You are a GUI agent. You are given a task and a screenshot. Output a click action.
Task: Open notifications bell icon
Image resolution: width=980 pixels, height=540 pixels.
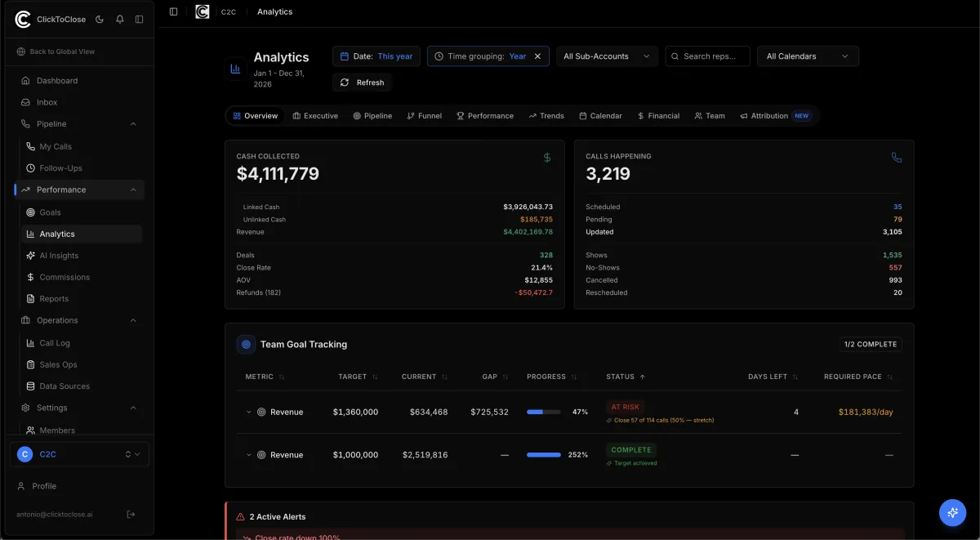click(120, 19)
